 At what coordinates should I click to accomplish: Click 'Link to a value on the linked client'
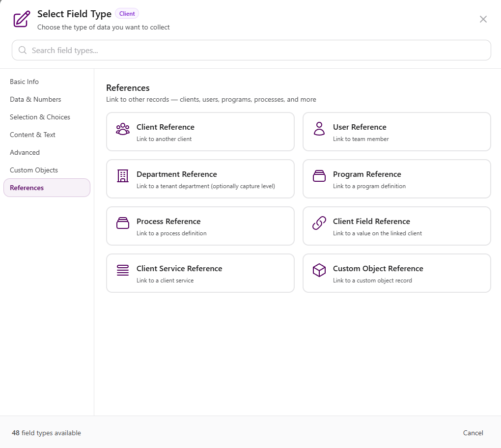[x=377, y=233]
